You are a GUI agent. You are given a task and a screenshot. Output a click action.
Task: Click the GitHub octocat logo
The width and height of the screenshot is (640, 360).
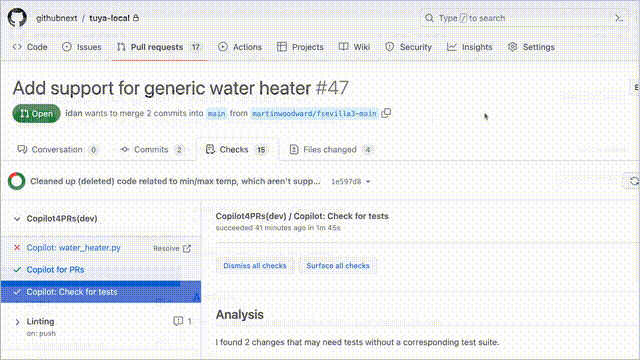tap(17, 18)
